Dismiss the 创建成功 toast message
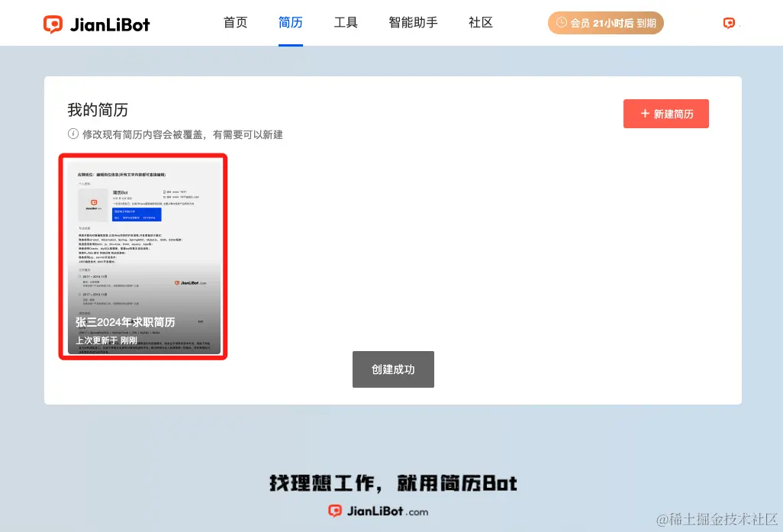 (393, 369)
